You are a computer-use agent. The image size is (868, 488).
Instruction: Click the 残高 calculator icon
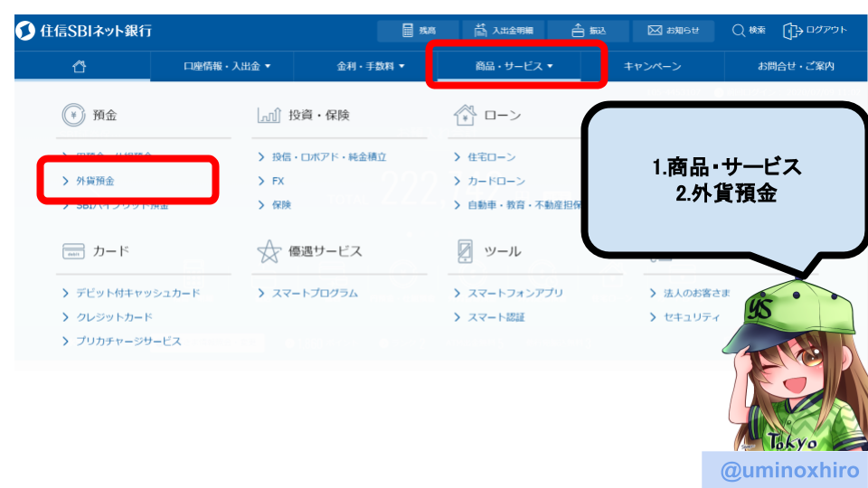408,31
